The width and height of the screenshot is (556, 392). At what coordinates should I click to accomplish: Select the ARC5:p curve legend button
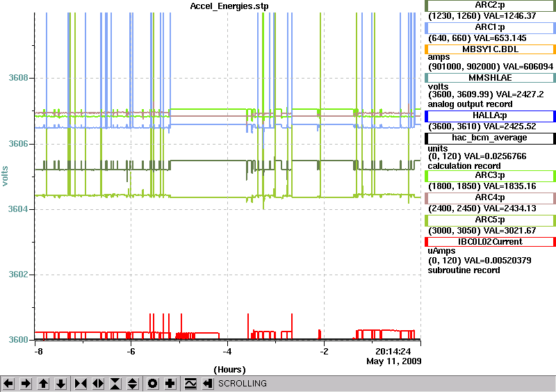coord(490,220)
